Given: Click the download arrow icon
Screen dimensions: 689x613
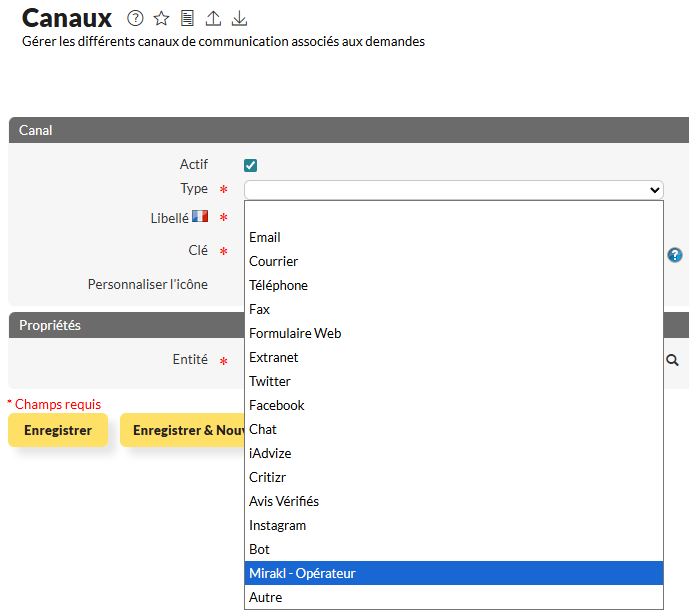Looking at the screenshot, I should coord(239,18).
